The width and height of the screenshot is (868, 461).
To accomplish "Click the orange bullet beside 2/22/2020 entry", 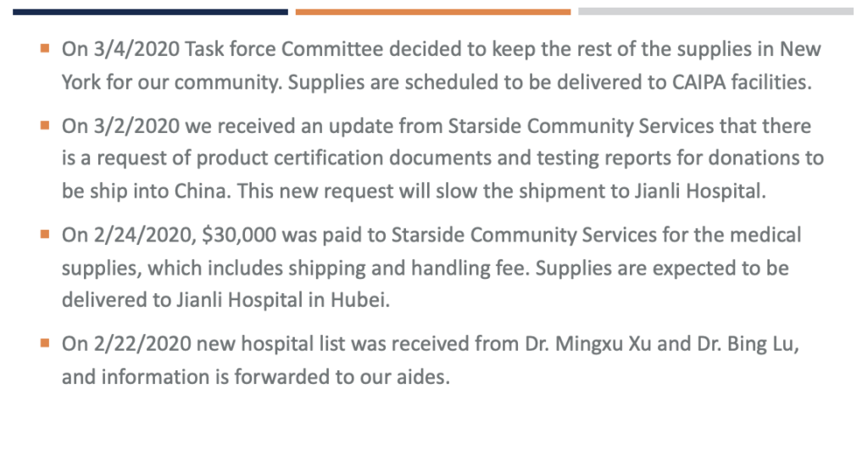I will pos(45,344).
